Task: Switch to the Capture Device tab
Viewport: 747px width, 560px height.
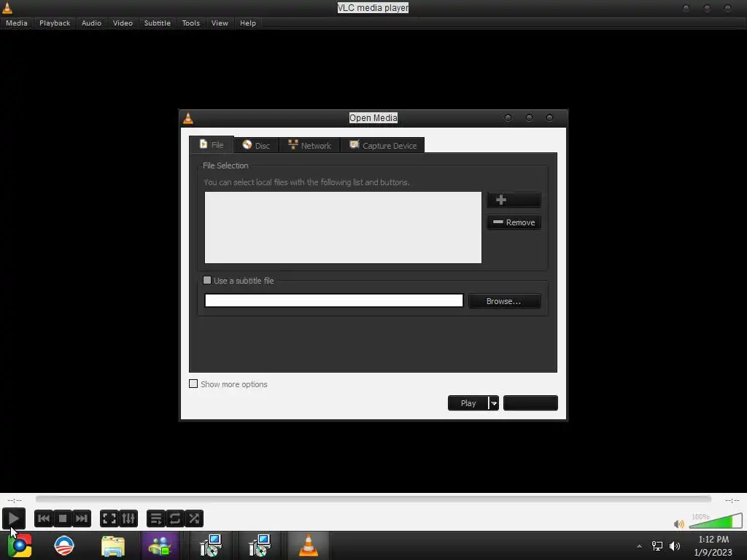Action: click(x=382, y=146)
